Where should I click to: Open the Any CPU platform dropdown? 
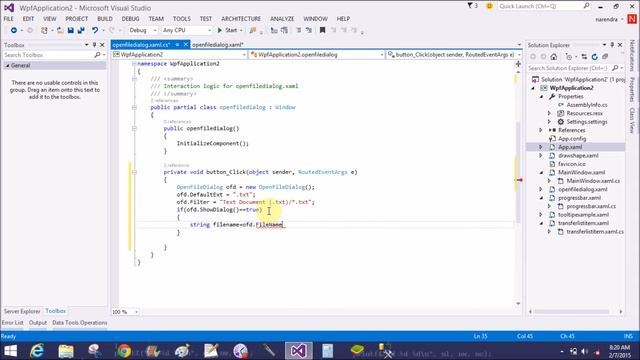187,30
